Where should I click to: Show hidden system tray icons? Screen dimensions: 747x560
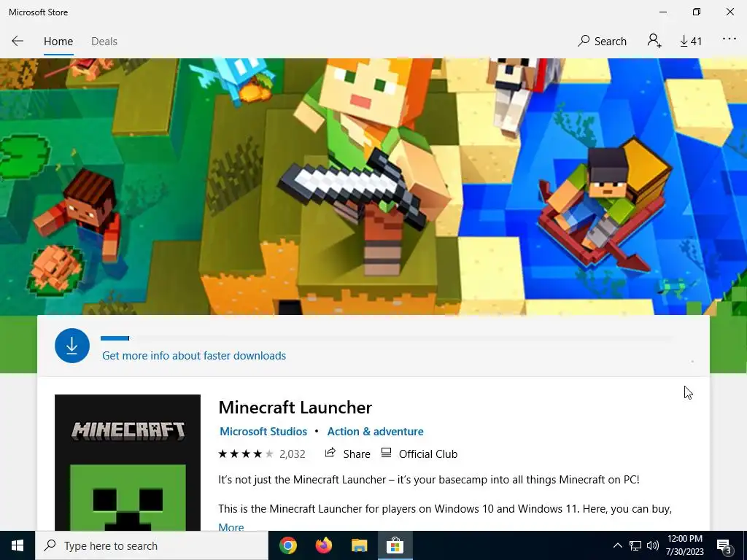click(x=617, y=545)
